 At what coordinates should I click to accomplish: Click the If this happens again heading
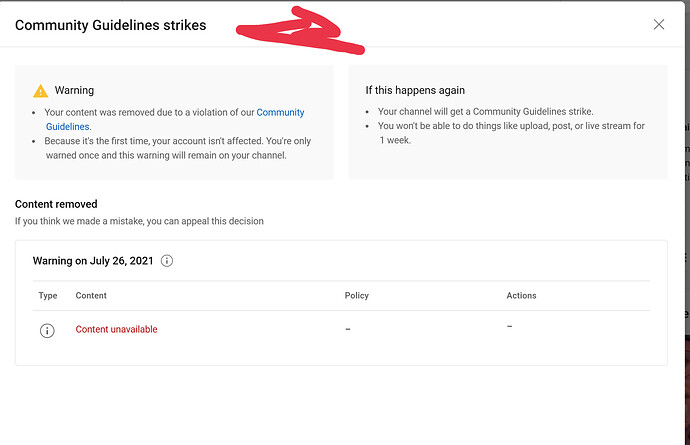click(415, 90)
